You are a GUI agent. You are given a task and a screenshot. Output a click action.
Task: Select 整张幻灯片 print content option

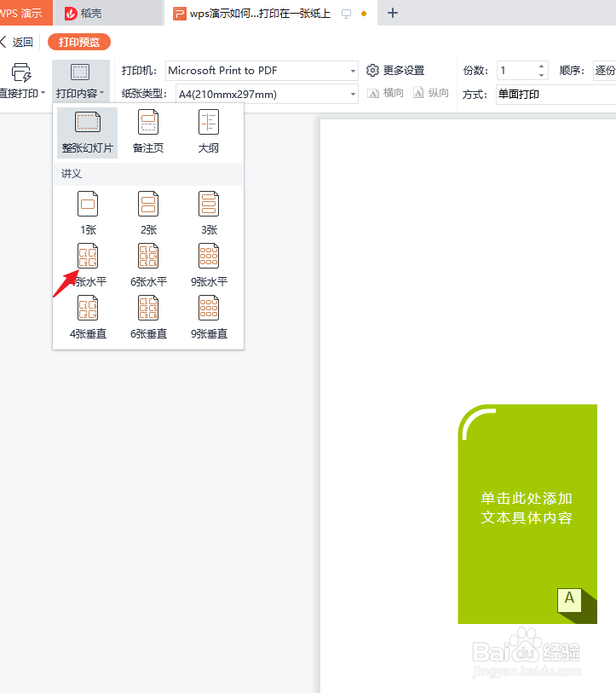(88, 133)
